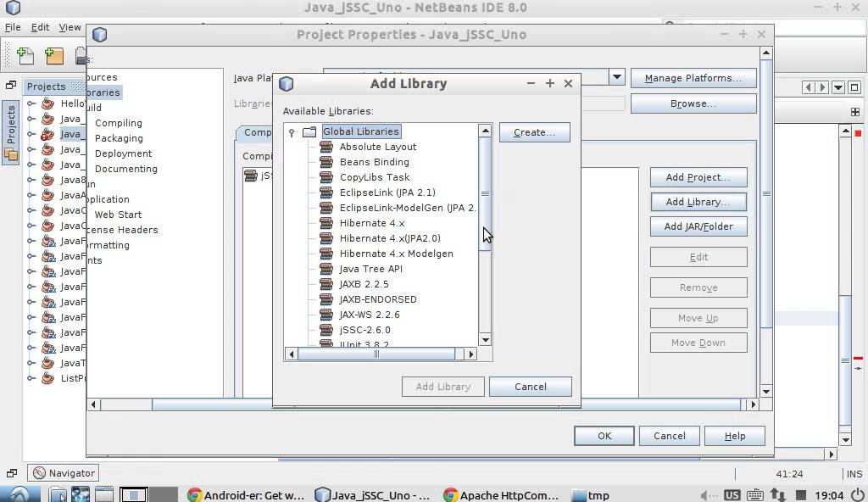Select Packaging category in Project Properties
This screenshot has height=502, width=868.
pos(119,138)
